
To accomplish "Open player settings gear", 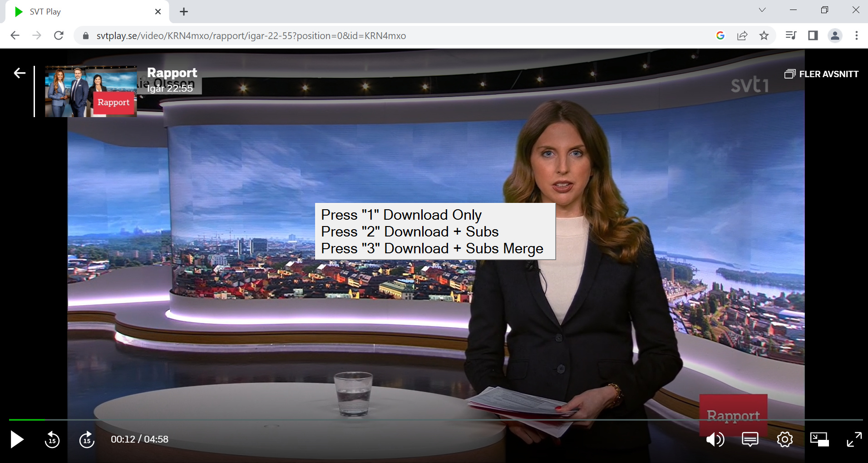I will [x=784, y=439].
